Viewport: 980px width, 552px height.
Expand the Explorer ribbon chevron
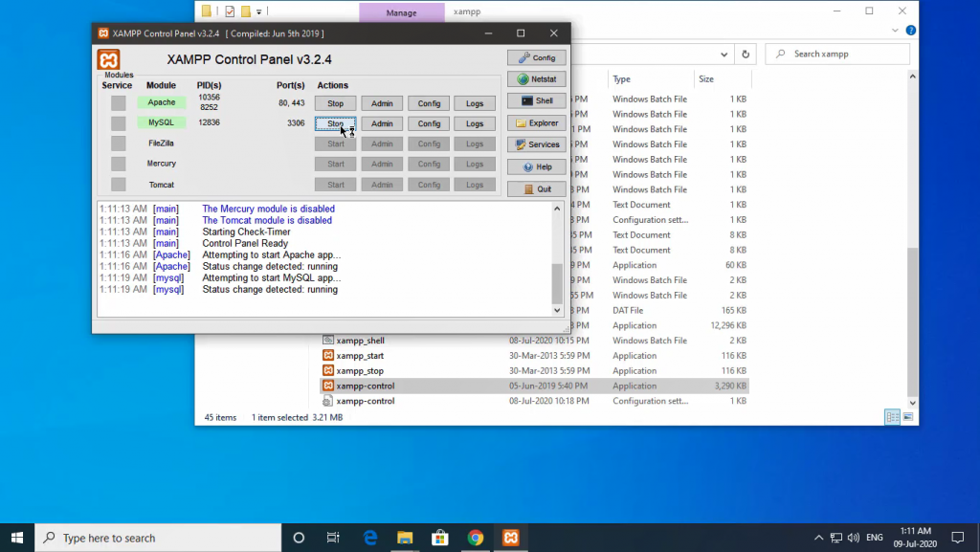[x=895, y=30]
